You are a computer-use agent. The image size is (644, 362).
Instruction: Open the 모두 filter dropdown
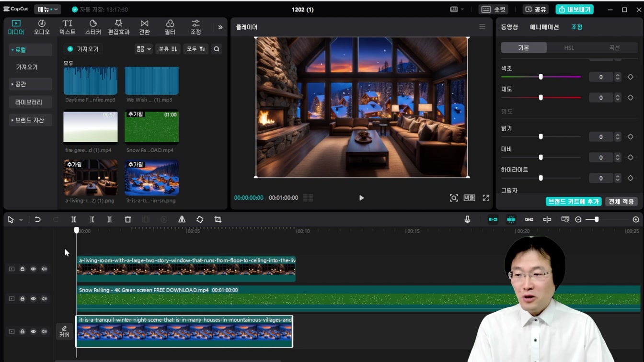click(196, 49)
